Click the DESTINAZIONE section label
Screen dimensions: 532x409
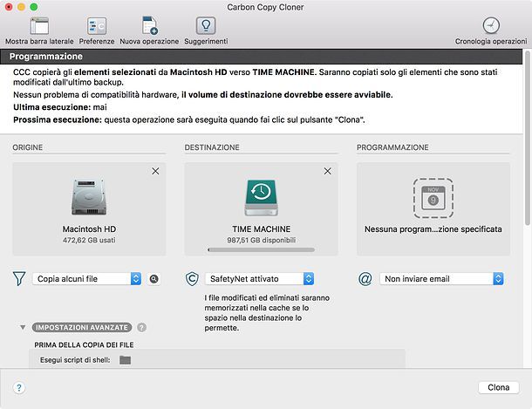point(212,147)
